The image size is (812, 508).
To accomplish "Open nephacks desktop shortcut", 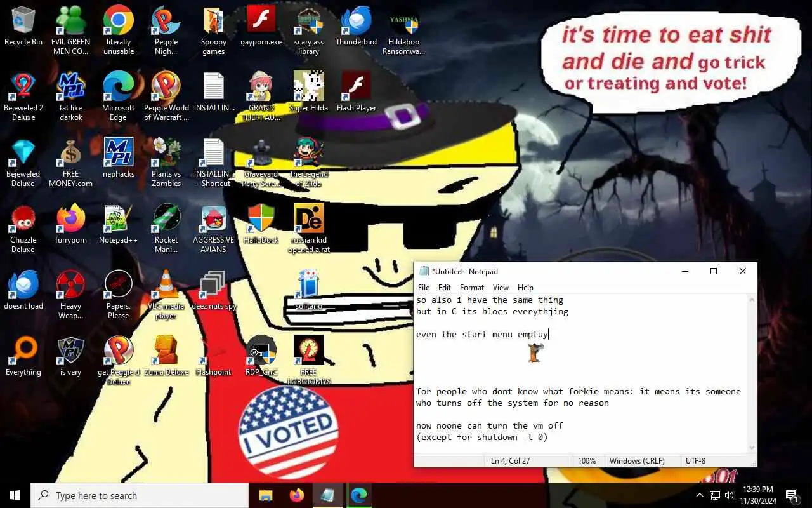I will [119, 159].
